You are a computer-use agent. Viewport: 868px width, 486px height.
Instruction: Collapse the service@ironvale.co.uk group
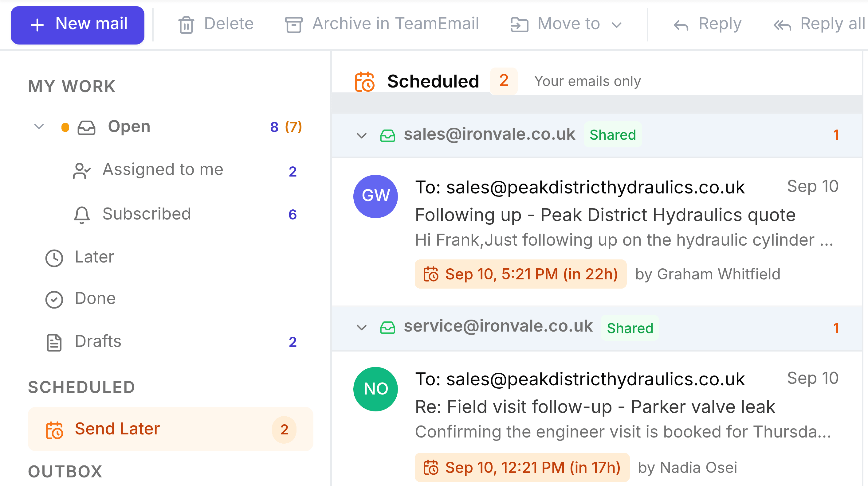361,327
